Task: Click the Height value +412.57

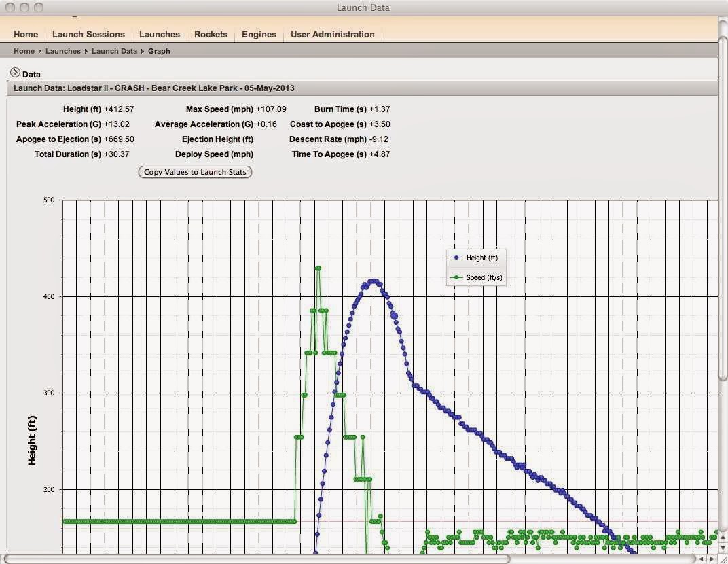Action: 119,109
